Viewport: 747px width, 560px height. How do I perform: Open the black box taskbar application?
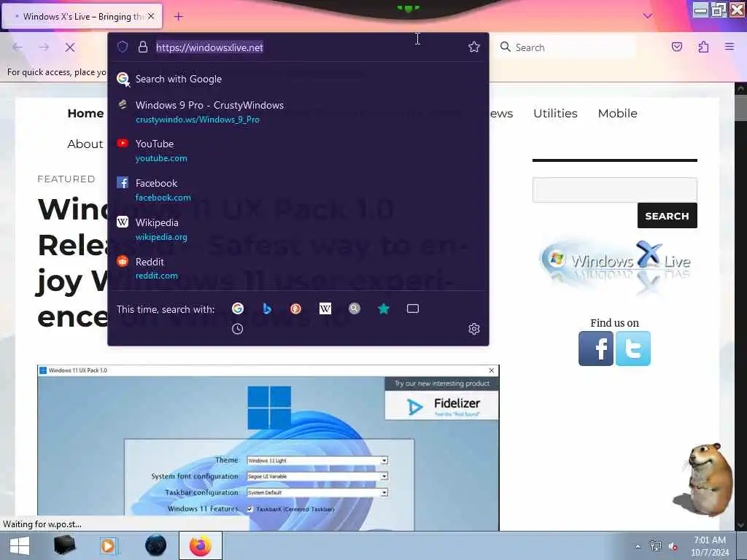(64, 545)
